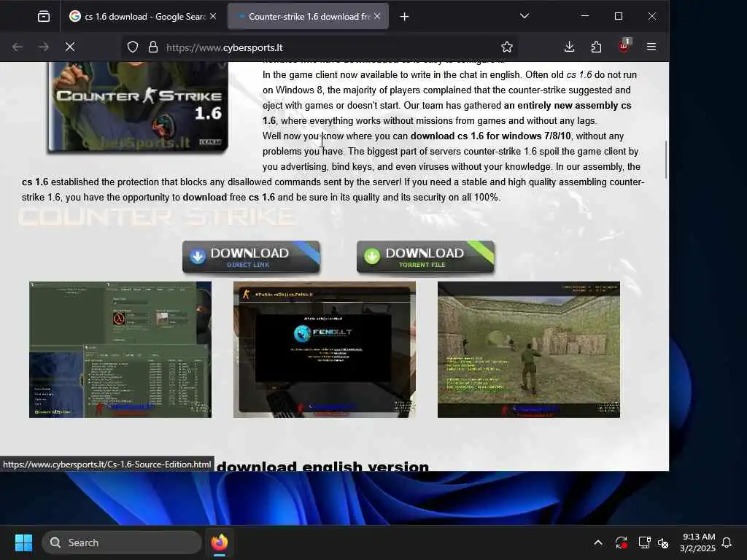Click Download Direct Link button
747x560 pixels.
(x=251, y=257)
